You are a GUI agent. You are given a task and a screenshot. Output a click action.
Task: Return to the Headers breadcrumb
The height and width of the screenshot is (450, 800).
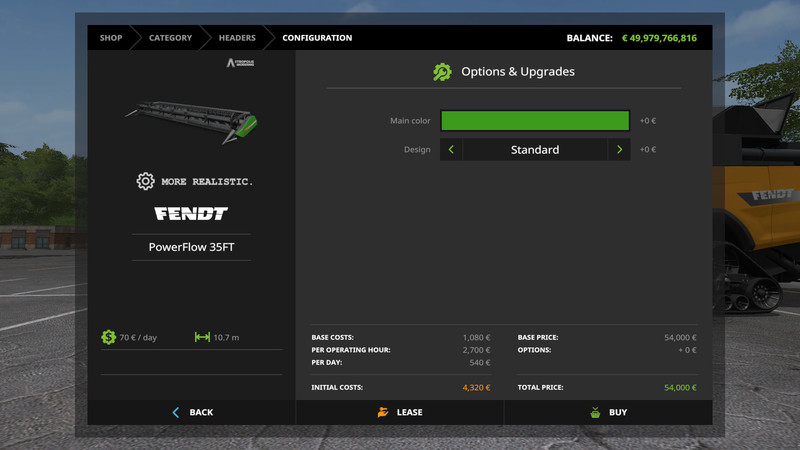click(237, 38)
